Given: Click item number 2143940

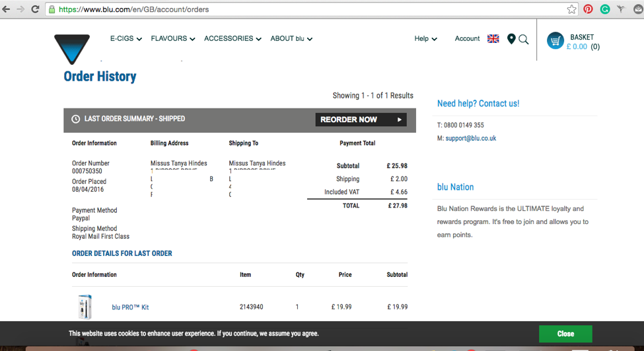Looking at the screenshot, I should tap(252, 307).
